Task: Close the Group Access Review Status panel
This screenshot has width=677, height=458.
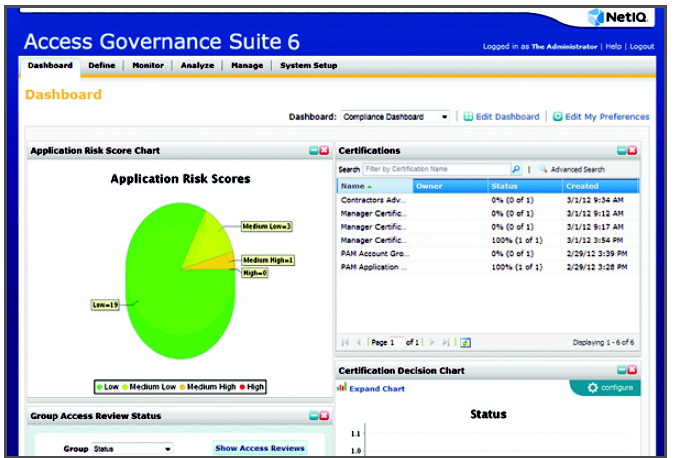Action: [324, 416]
